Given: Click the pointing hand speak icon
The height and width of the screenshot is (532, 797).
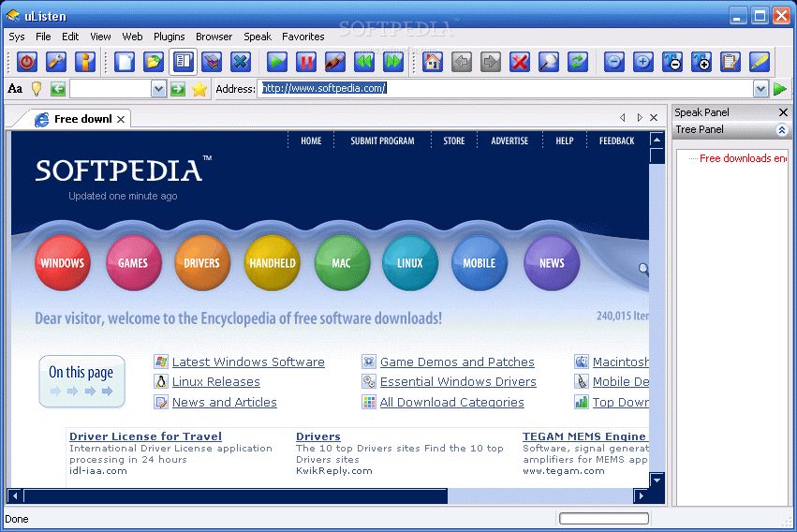Looking at the screenshot, I should (335, 62).
